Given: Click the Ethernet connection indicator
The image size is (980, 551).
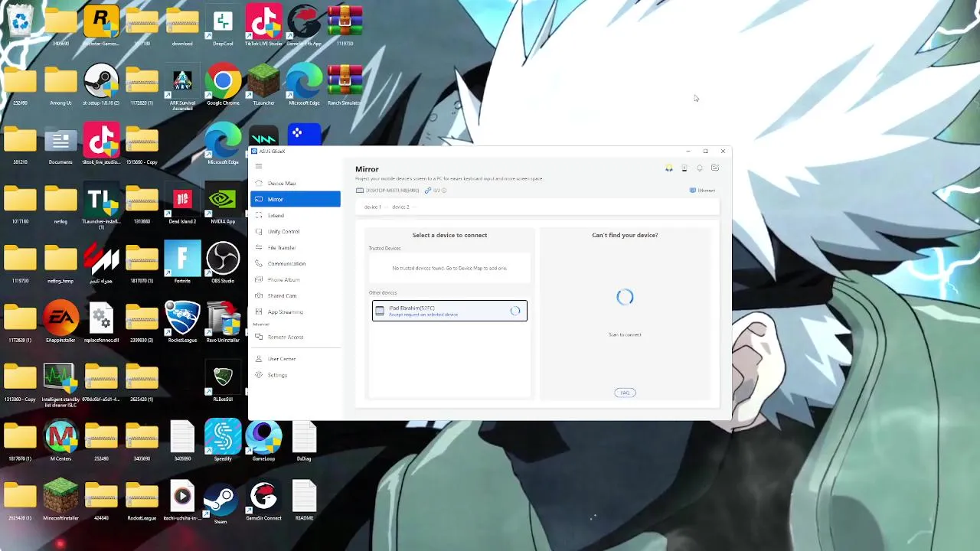Looking at the screenshot, I should click(x=703, y=191).
